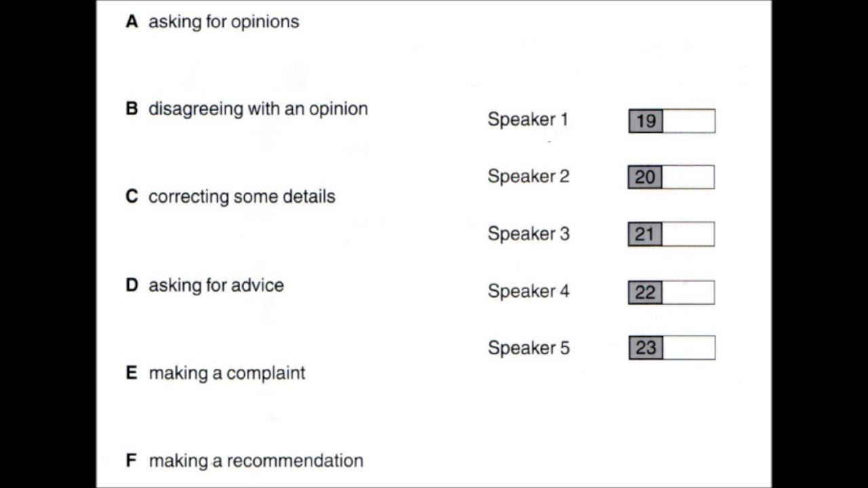Click the Speaker 2 label
Screen dimensions: 868x488
(528, 177)
